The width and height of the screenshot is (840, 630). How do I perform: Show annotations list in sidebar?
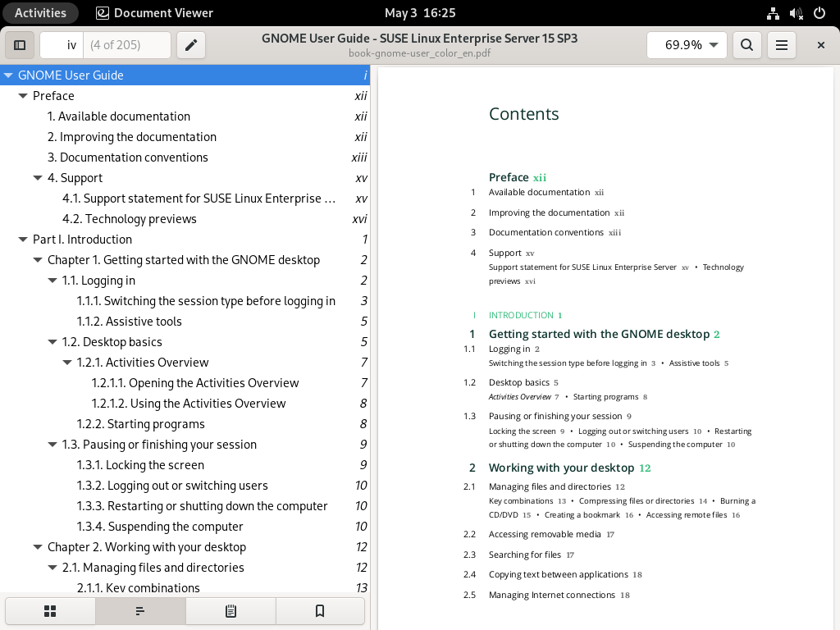[x=231, y=611]
